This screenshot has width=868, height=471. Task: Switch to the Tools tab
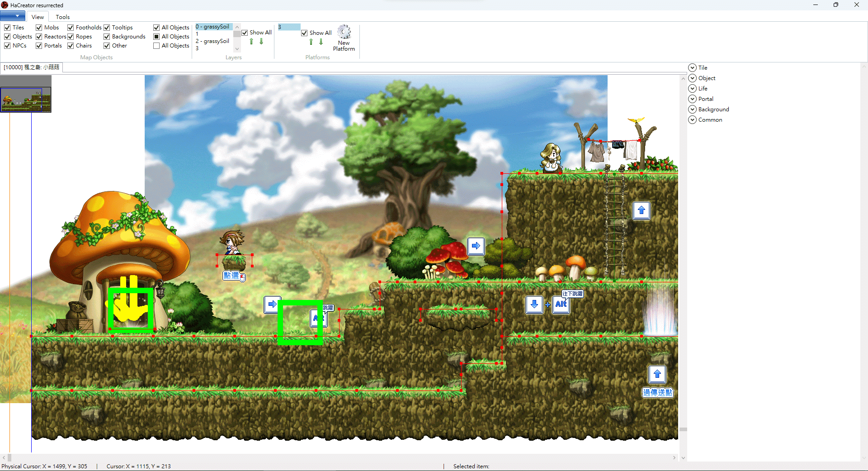click(63, 17)
